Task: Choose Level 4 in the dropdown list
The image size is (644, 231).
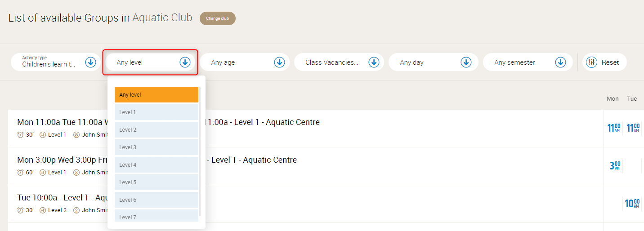Action: [x=156, y=165]
